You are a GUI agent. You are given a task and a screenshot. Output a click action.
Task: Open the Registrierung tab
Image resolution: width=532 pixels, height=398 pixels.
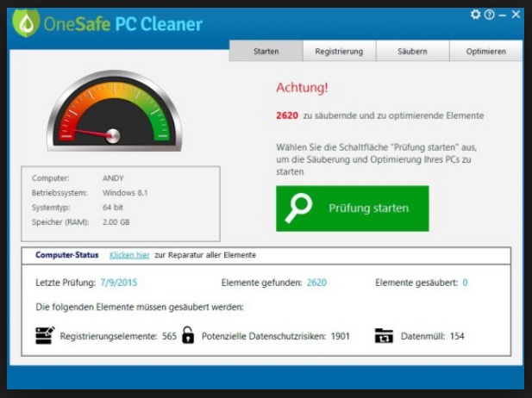(339, 51)
